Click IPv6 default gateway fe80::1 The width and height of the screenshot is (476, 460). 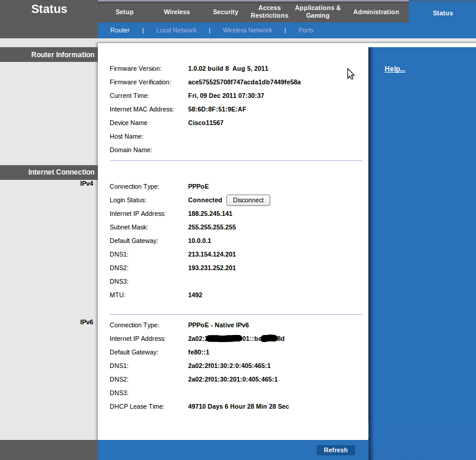coord(199,352)
